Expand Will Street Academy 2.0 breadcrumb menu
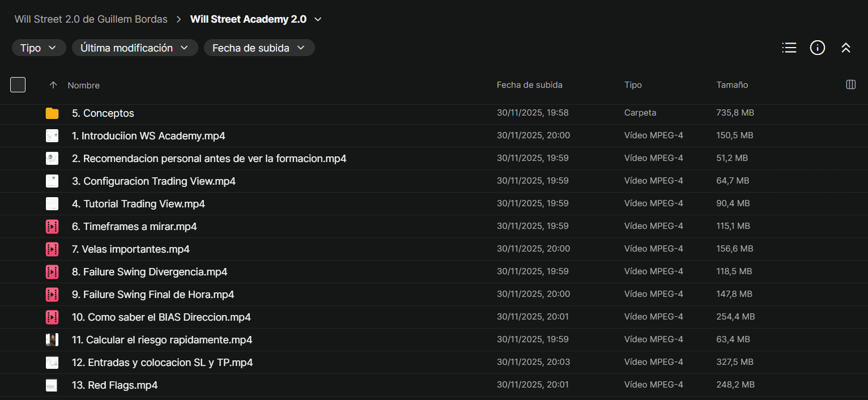Screen dimensions: 868x400 (x=318, y=19)
